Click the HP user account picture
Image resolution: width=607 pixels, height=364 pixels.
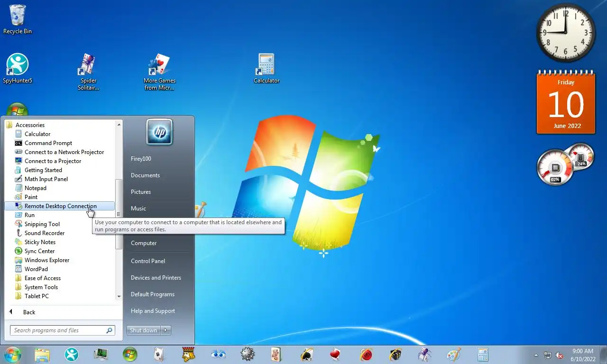(x=159, y=132)
